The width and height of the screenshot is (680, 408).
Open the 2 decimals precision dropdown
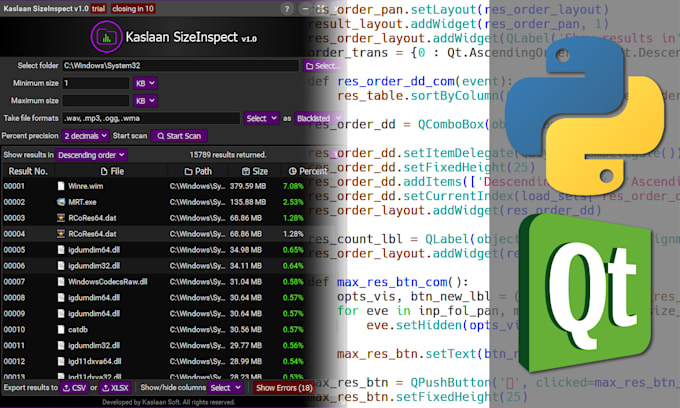pos(86,136)
